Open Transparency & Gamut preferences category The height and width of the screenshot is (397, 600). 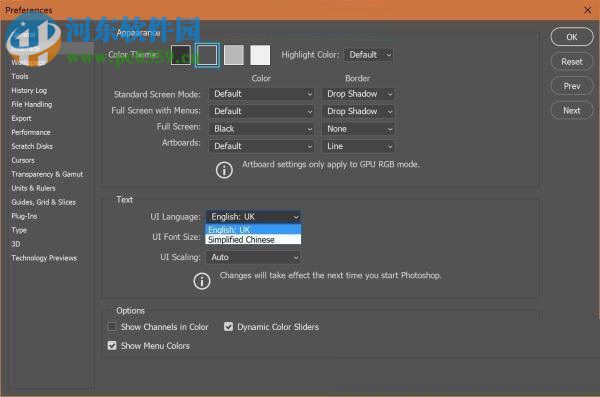pyautogui.click(x=47, y=174)
